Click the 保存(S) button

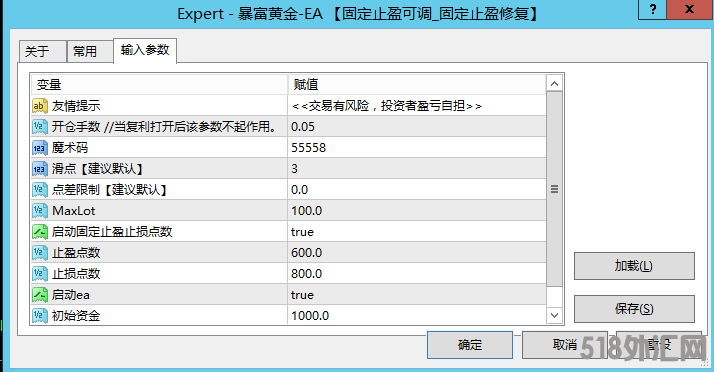(634, 309)
